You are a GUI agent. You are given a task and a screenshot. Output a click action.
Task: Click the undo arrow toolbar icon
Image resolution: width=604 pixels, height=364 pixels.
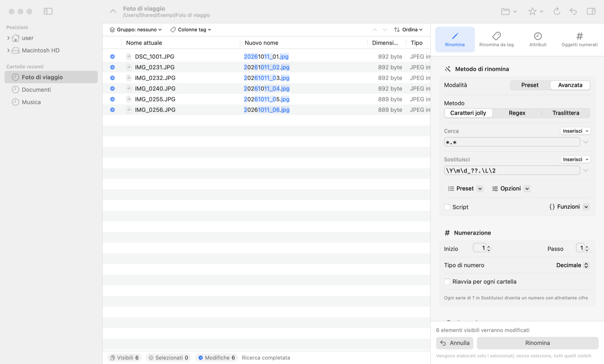(x=573, y=11)
